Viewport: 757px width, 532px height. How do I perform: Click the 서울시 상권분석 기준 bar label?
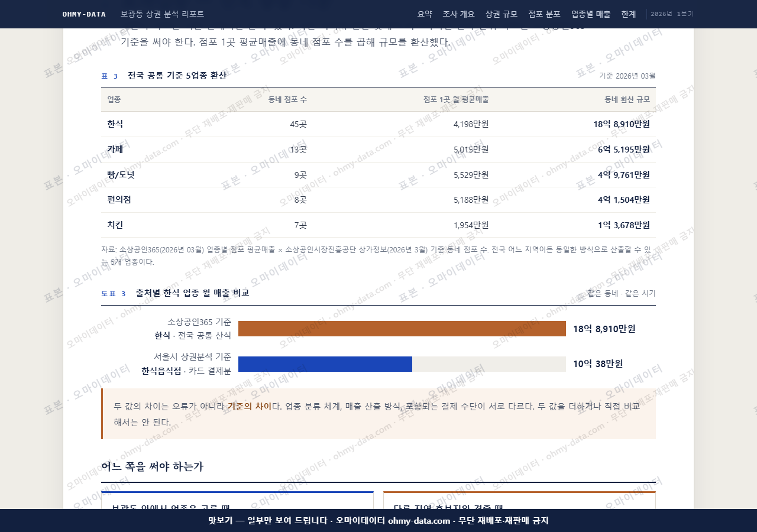pyautogui.click(x=192, y=357)
